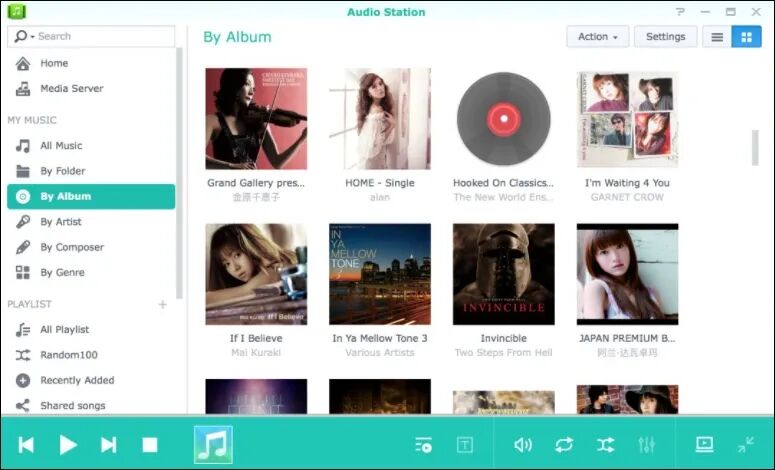
Task: Open All Playlist in the sidebar
Action: [91, 330]
